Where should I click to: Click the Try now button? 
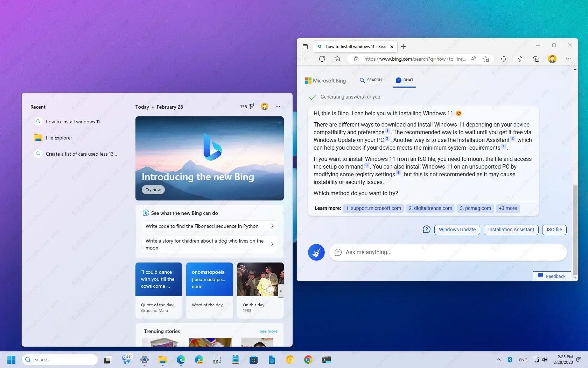click(153, 189)
